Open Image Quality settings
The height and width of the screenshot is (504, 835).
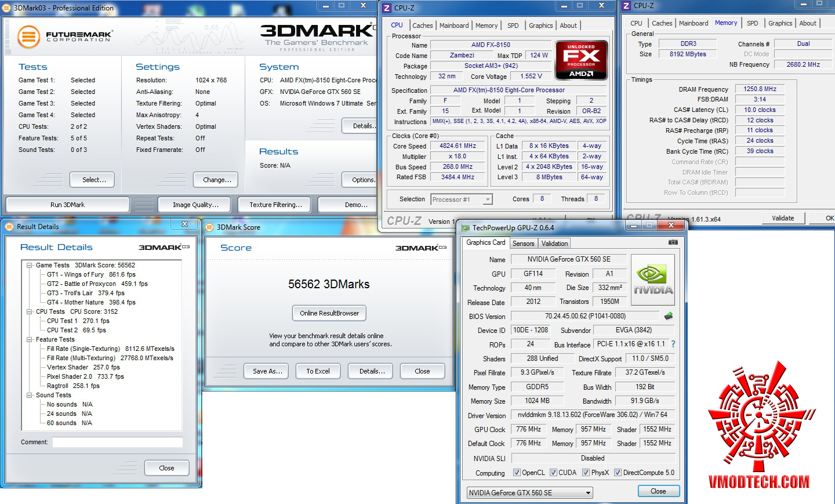pyautogui.click(x=194, y=205)
